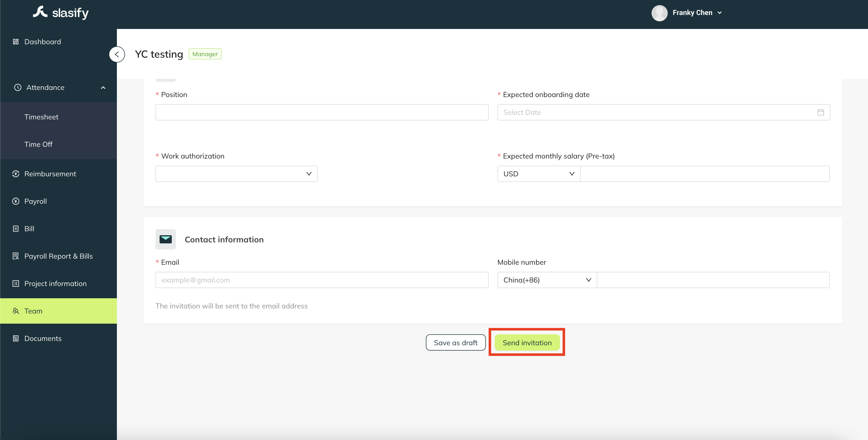Viewport: 868px width, 440px height.
Task: Click the Dashboard grid icon
Action: pyautogui.click(x=15, y=42)
